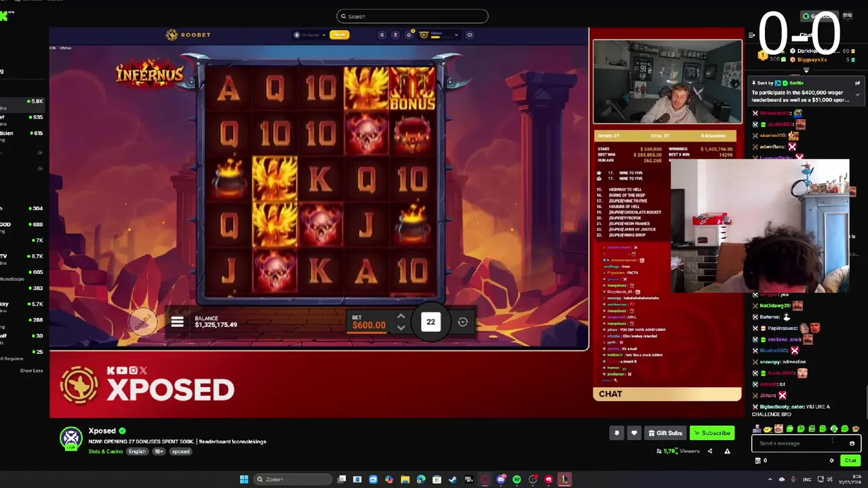Open the Windows Start menu
868x488 pixels.
coord(244,479)
